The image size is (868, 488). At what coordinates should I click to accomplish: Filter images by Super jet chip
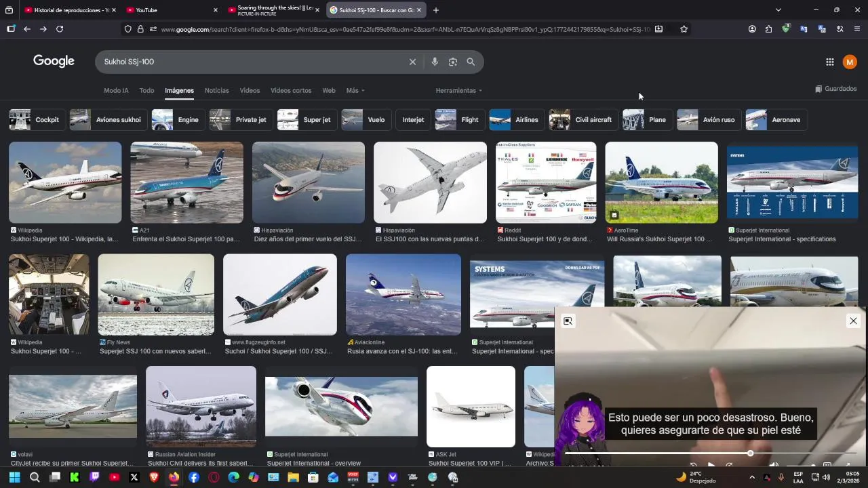pos(307,120)
